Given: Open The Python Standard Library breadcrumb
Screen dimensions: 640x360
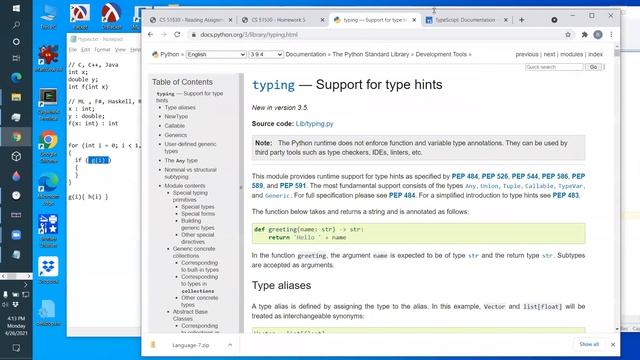Looking at the screenshot, I should 371,54.
